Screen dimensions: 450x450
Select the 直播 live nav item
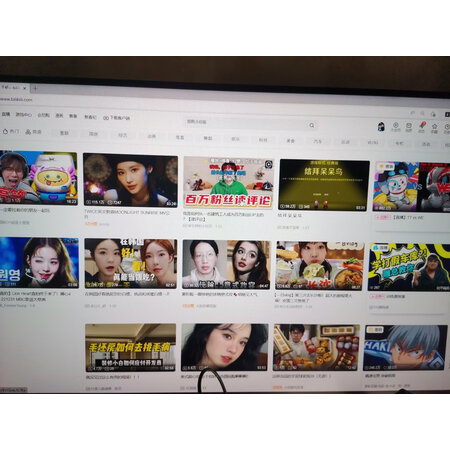(x=6, y=114)
